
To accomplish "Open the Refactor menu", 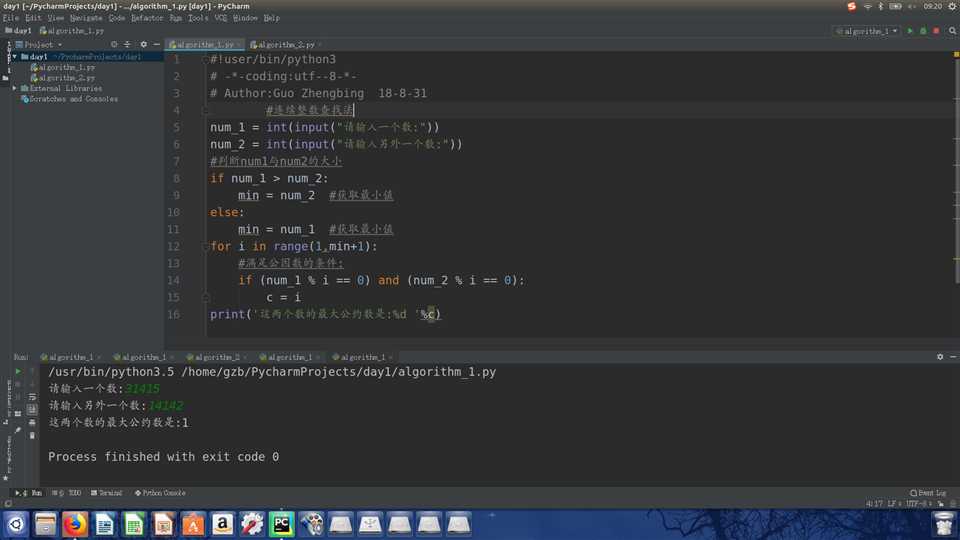I will coord(147,18).
